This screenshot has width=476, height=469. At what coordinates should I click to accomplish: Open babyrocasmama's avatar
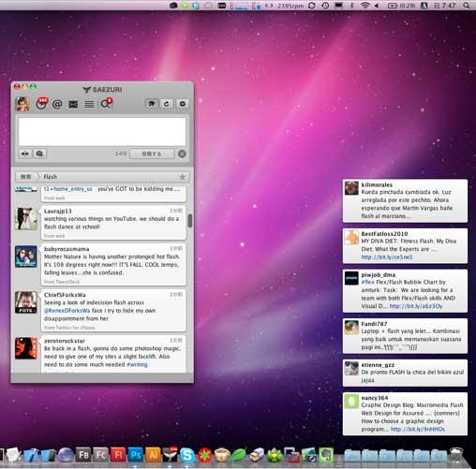tap(26, 256)
